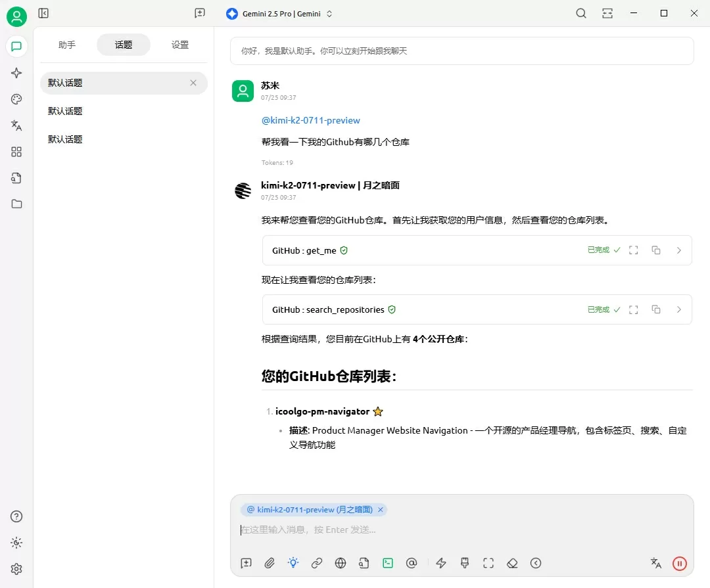Click the lightning quick phrases icon
710x588 pixels.
point(441,562)
